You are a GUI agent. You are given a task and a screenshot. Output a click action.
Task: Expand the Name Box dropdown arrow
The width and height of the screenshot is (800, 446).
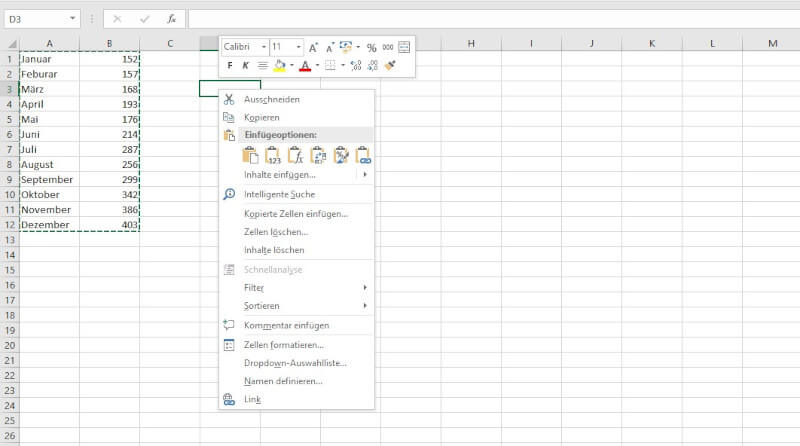point(73,19)
